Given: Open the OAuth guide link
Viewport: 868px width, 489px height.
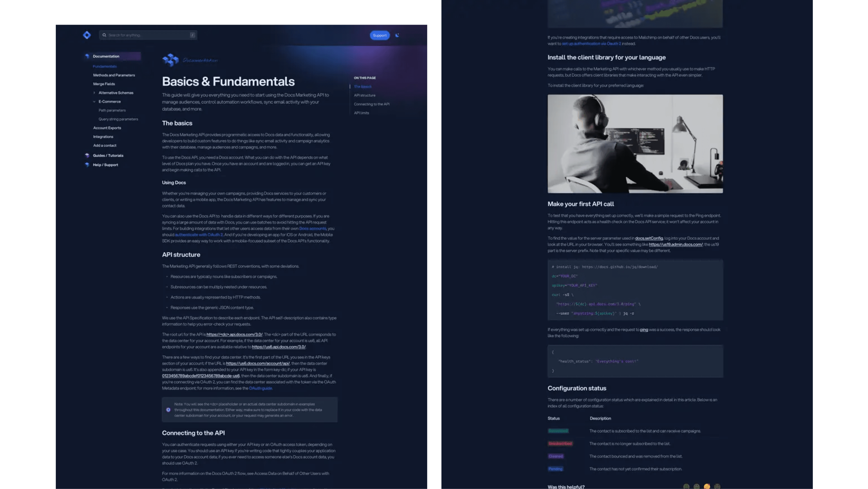Looking at the screenshot, I should (x=260, y=388).
